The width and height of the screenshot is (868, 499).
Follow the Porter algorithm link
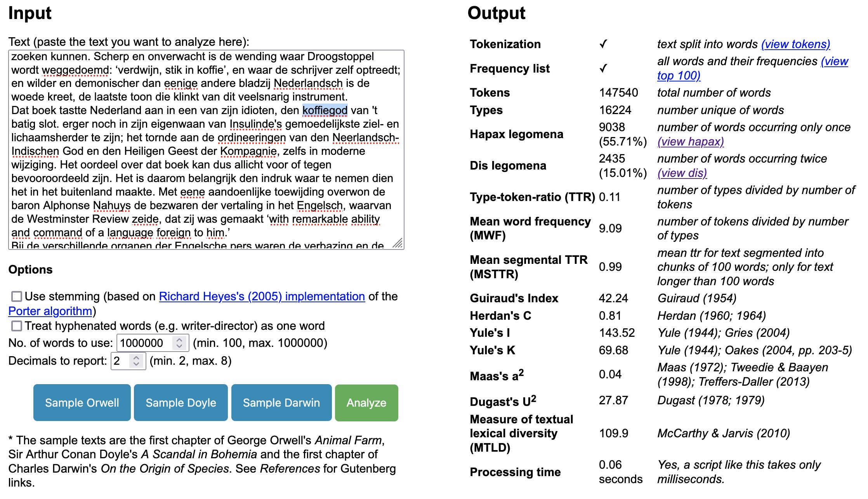point(50,311)
